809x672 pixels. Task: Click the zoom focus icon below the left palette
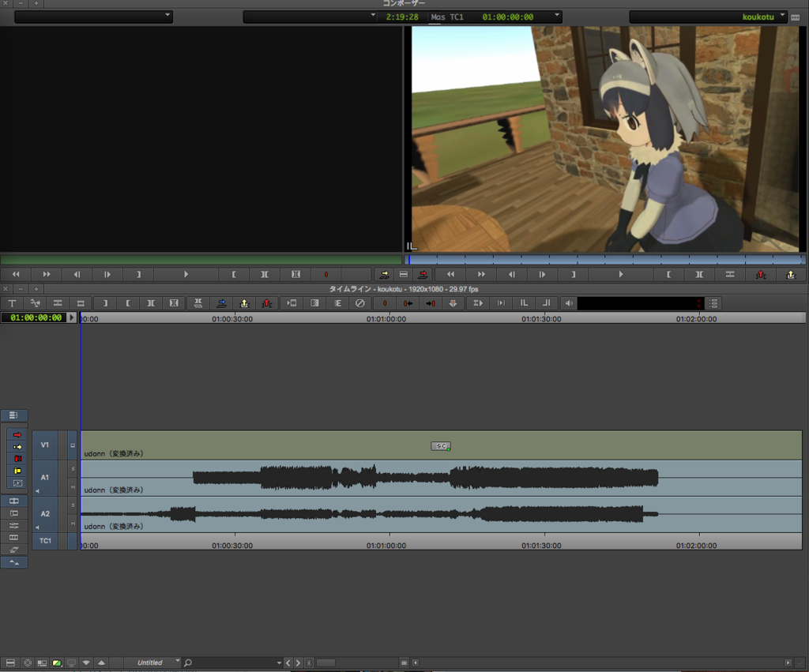point(14,562)
